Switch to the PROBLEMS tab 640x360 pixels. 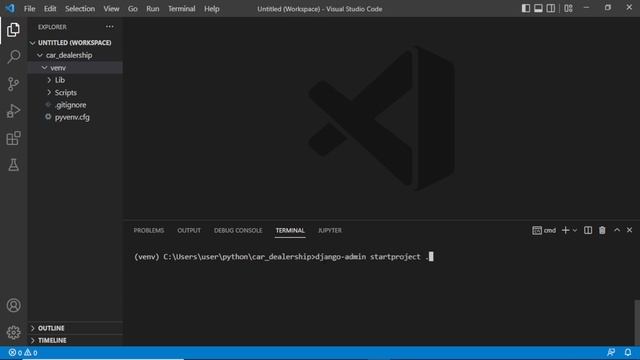coord(149,231)
